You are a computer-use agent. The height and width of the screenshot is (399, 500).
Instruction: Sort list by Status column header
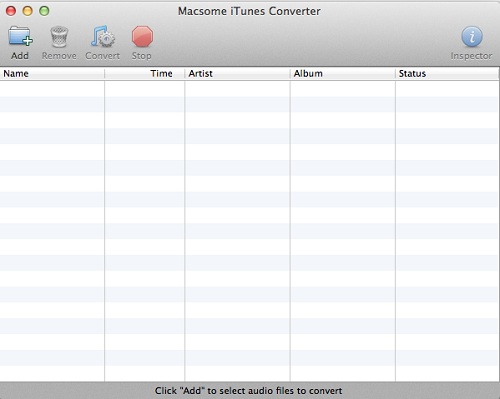click(x=447, y=73)
